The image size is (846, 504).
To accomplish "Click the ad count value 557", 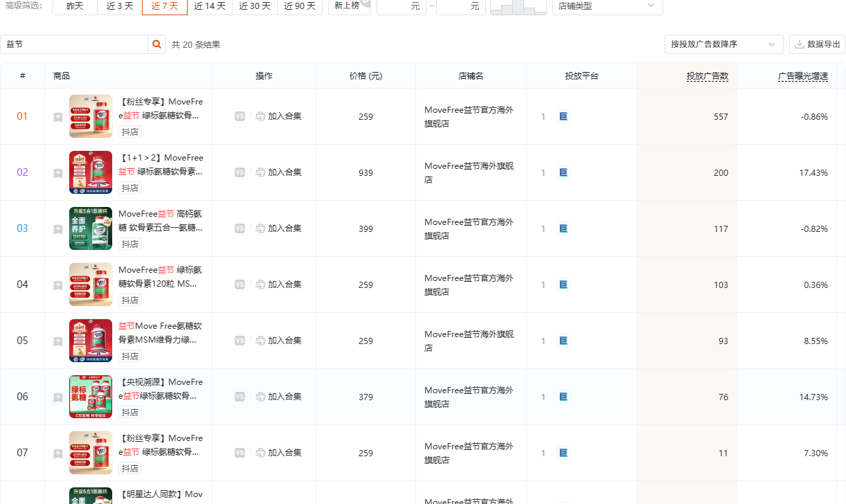I will coord(721,117).
